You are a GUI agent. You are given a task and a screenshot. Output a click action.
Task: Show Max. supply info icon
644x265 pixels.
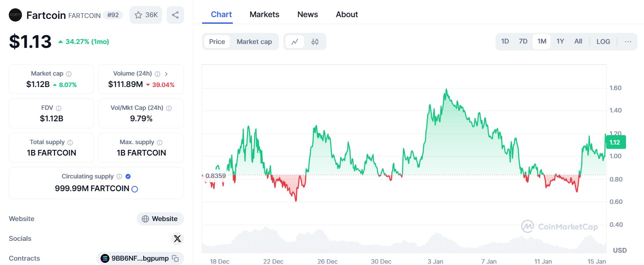coord(160,142)
